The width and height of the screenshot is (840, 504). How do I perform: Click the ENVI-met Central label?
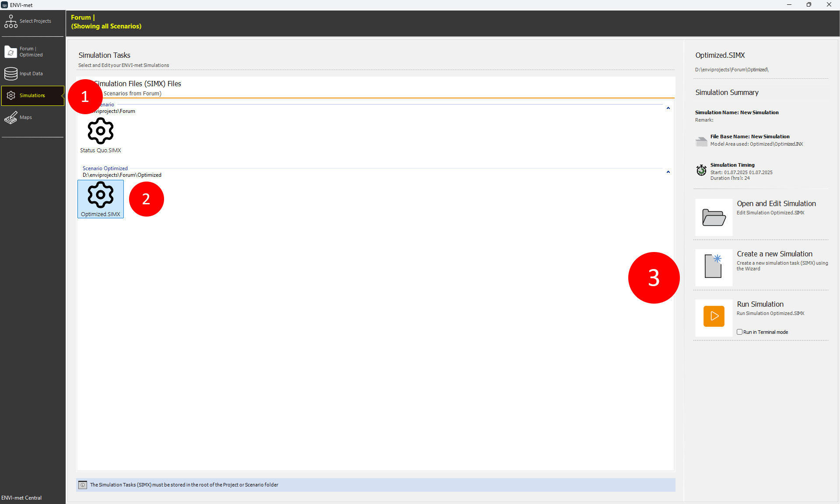tap(21, 498)
